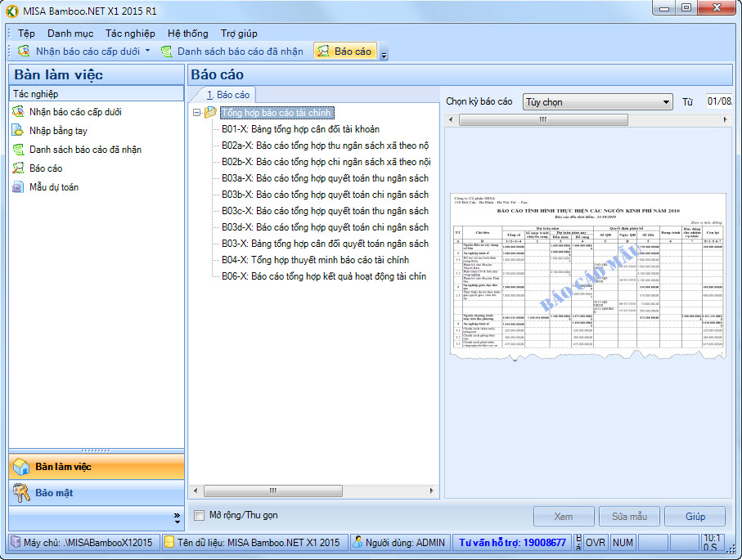Click sidebar Danh sách báo cáo đã nhận icon
Screen dimensions: 742x560
[x=18, y=150]
